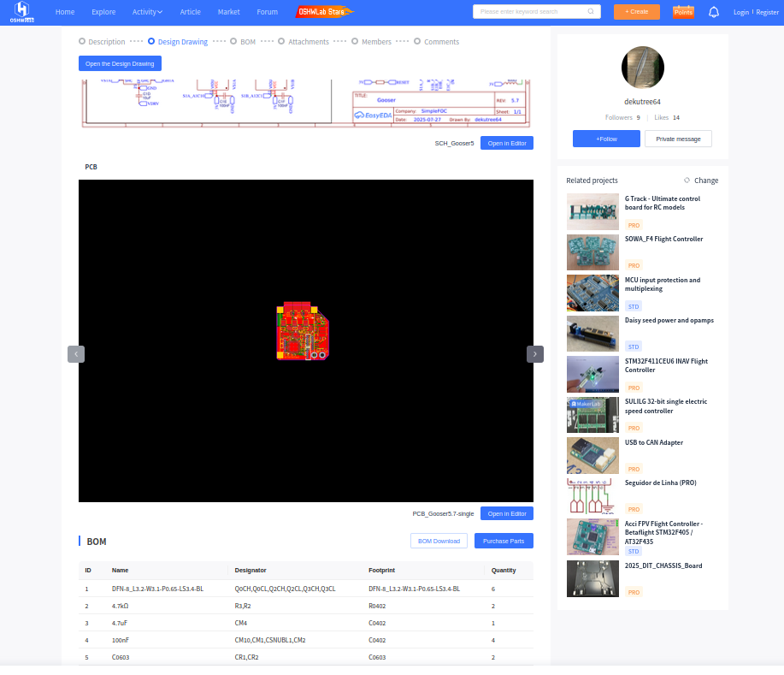Image resolution: width=784 pixels, height=675 pixels.
Task: Open dekutree64 profile avatar
Action: pos(642,68)
